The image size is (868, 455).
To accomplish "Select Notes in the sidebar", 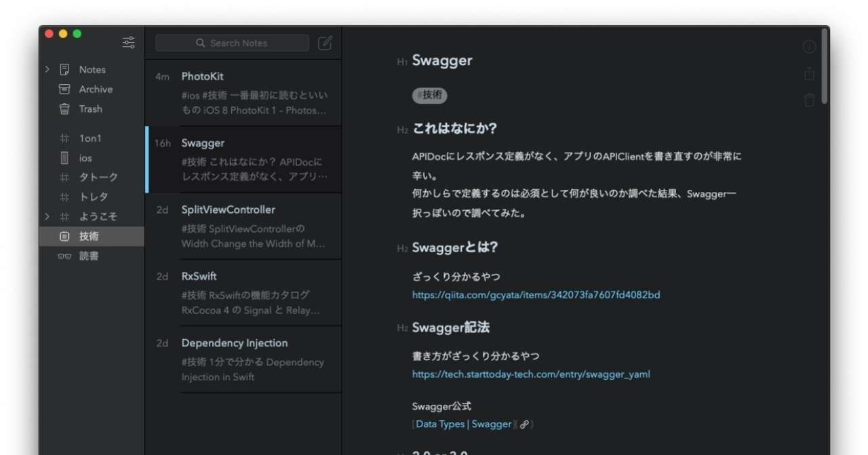I will pos(92,69).
